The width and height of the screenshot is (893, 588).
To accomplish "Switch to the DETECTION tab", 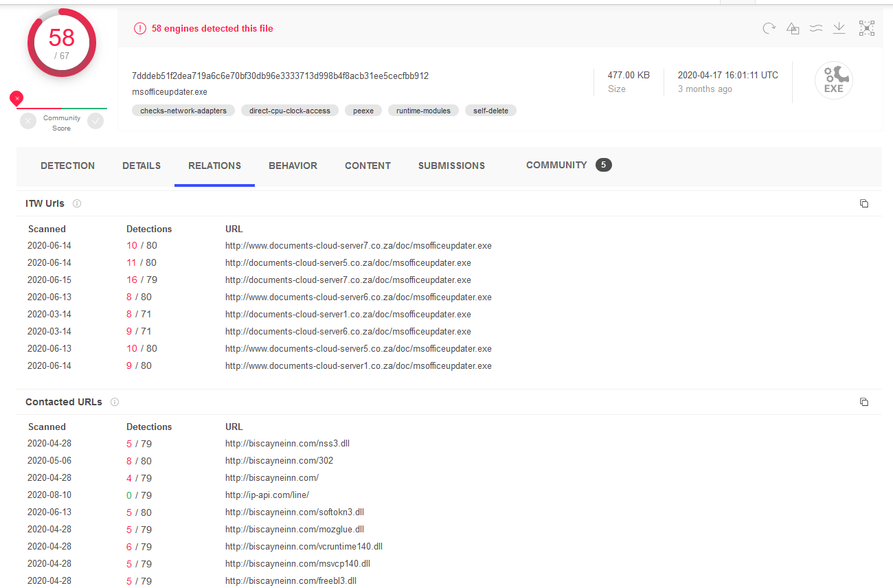I will coord(67,166).
